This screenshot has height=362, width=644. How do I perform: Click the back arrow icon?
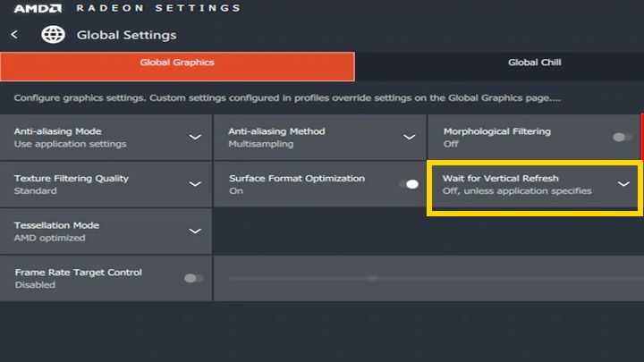(14, 35)
